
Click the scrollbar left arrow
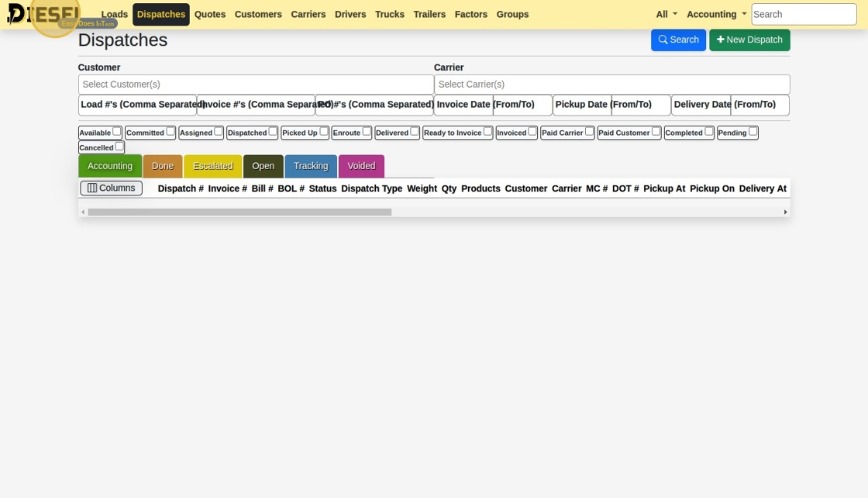[83, 213]
